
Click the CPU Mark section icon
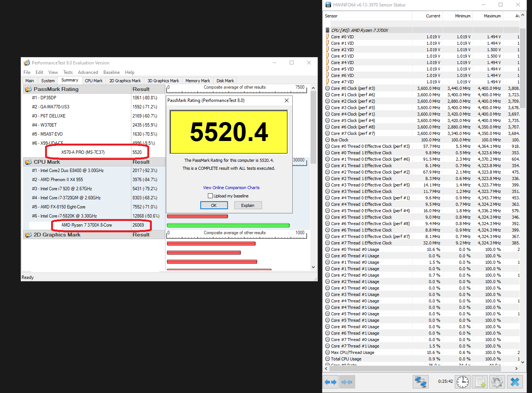[28, 162]
